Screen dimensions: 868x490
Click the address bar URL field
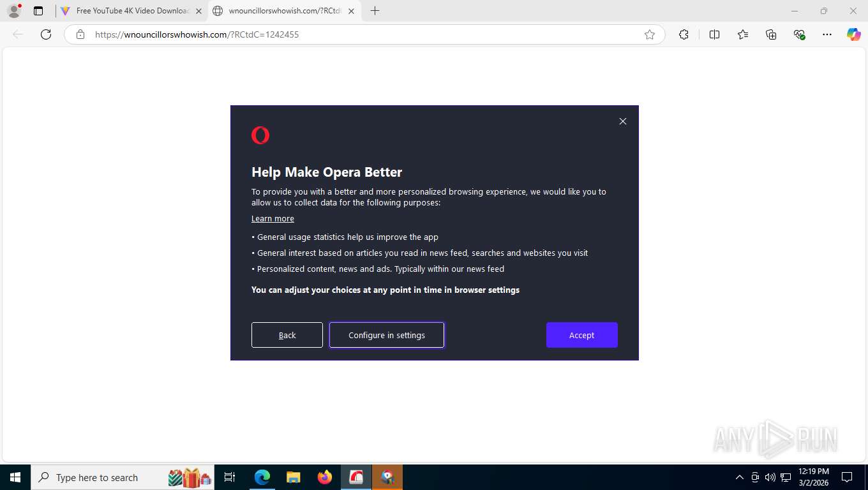(364, 34)
